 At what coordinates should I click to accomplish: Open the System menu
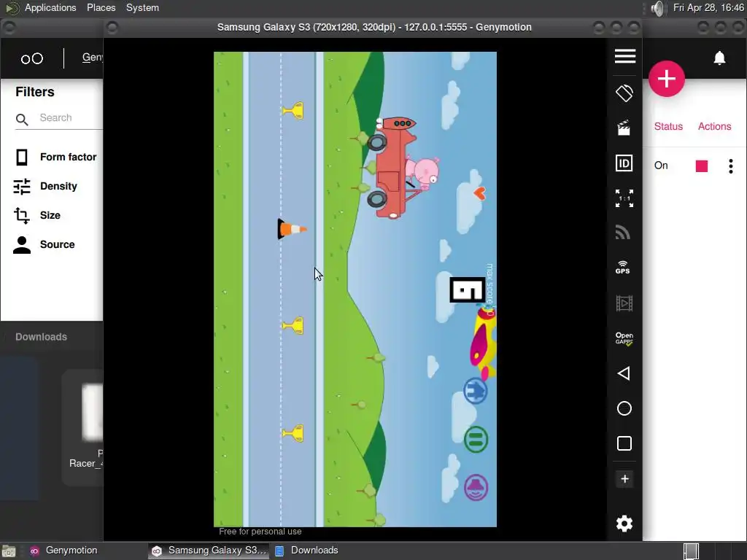142,7
